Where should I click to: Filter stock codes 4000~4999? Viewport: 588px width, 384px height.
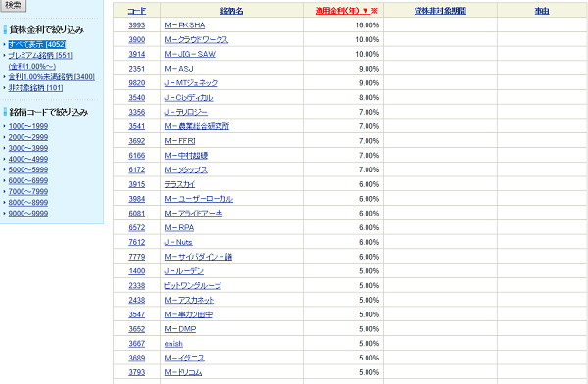click(28, 159)
